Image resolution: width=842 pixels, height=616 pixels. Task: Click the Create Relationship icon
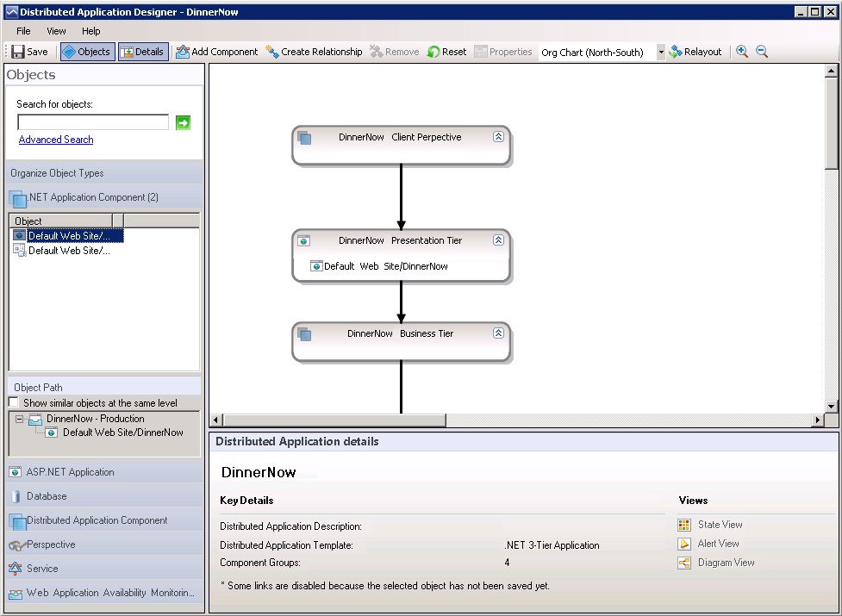tap(272, 52)
